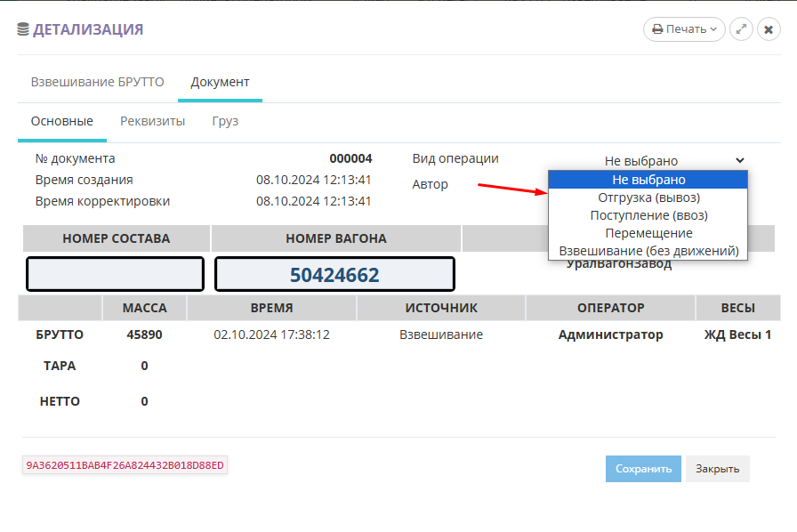Select the Документ tab
This screenshot has width=797, height=532.
pos(220,82)
